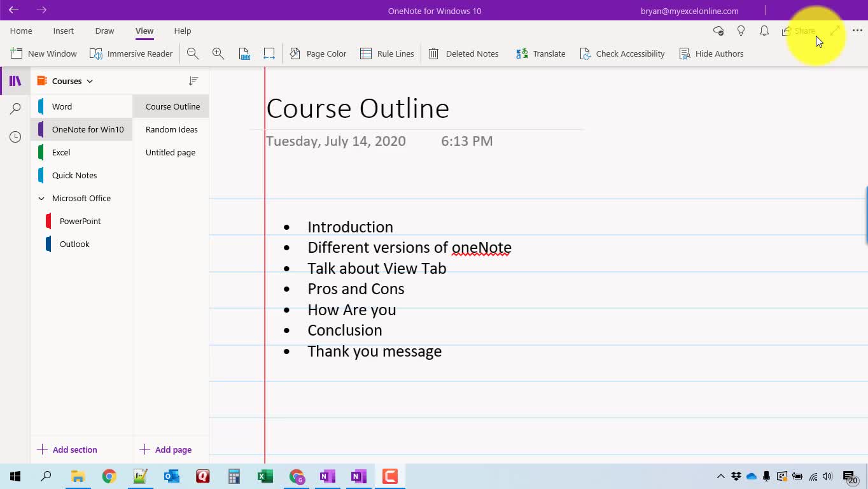Viewport: 868px width, 489px height.
Task: Set zoom to 100% icon
Action: [x=244, y=54]
